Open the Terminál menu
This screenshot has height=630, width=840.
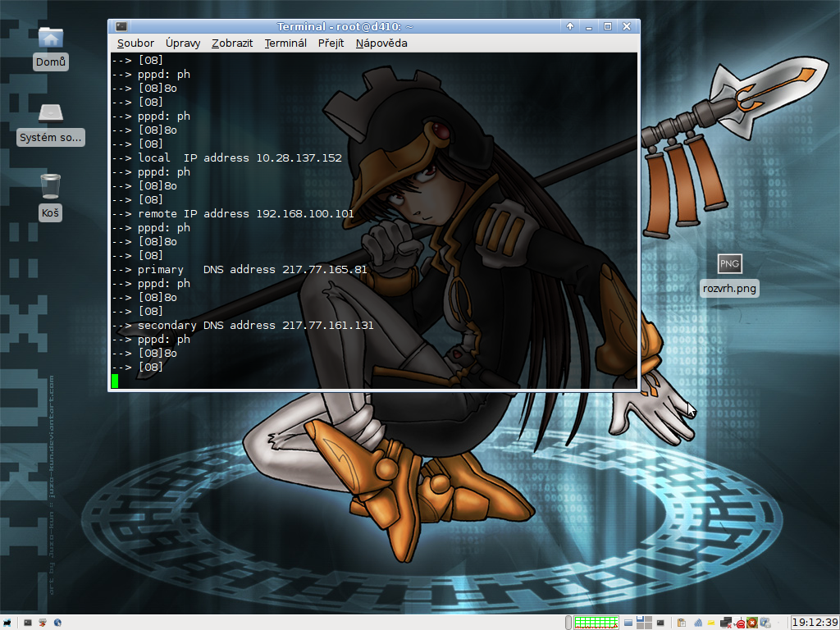click(285, 43)
